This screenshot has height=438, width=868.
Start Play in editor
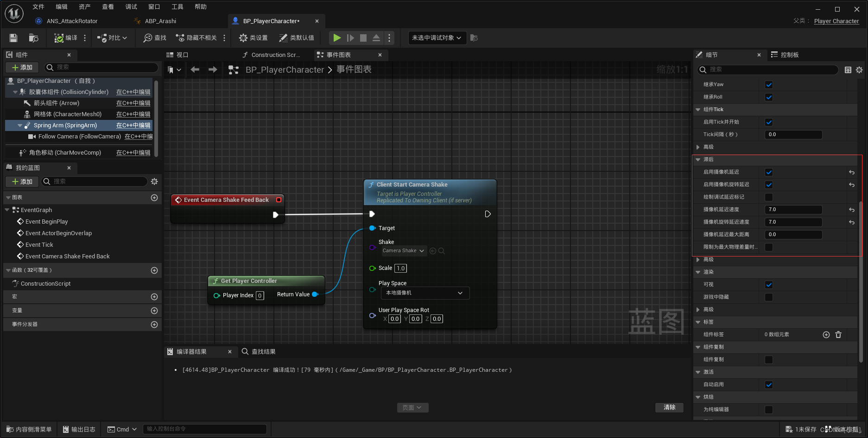[337, 38]
